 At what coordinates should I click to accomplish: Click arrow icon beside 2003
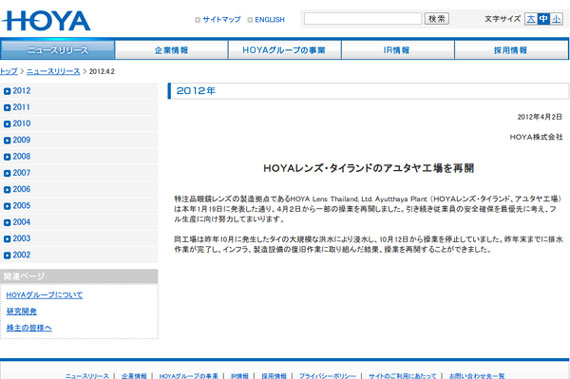click(7, 239)
